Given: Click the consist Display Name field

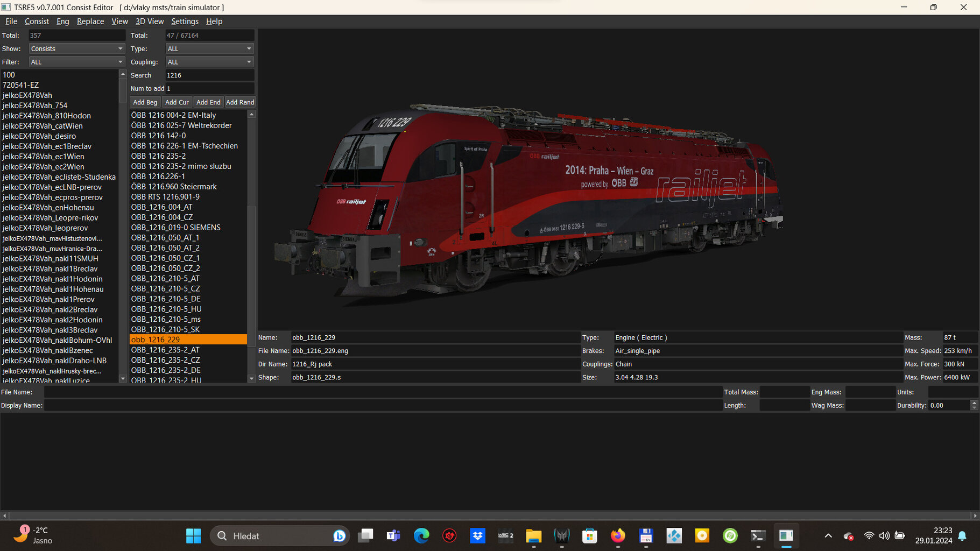Looking at the screenshot, I should (383, 406).
